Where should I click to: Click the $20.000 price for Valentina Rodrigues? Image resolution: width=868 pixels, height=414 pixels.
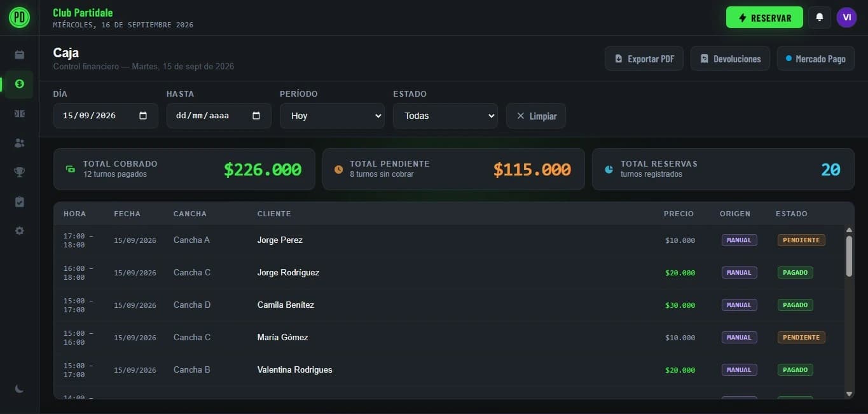tap(680, 370)
